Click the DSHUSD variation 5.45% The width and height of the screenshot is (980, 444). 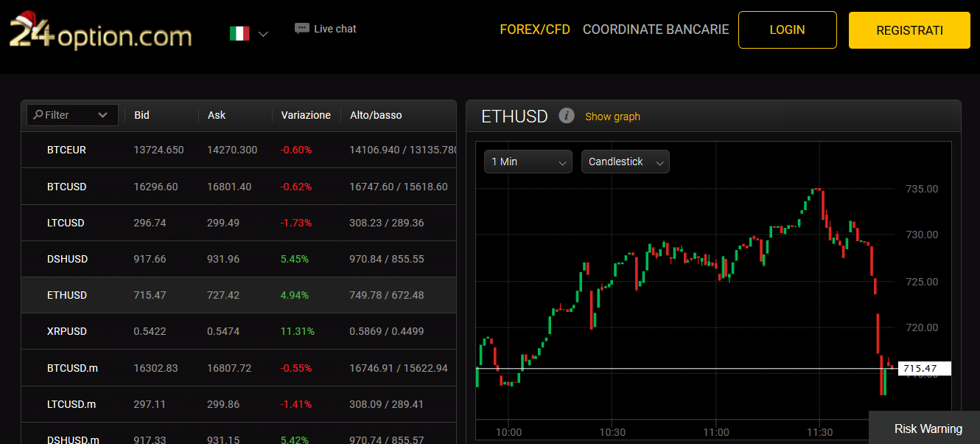[295, 259]
